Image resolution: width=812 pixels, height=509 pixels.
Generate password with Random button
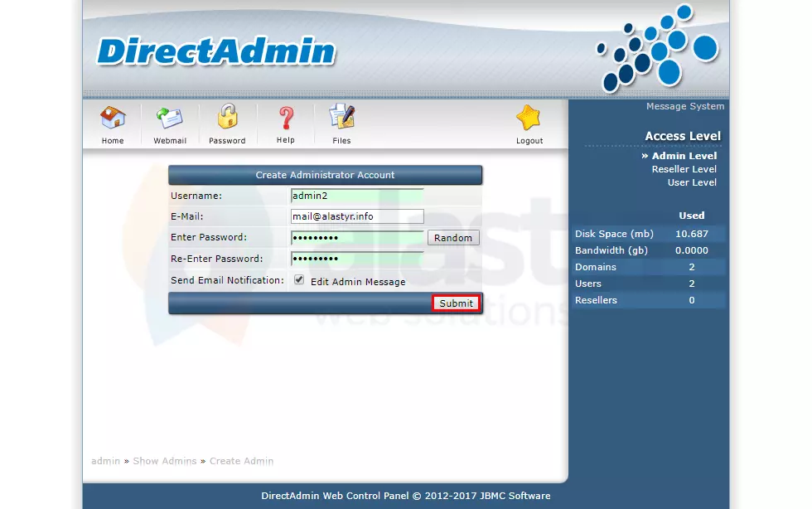(453, 238)
